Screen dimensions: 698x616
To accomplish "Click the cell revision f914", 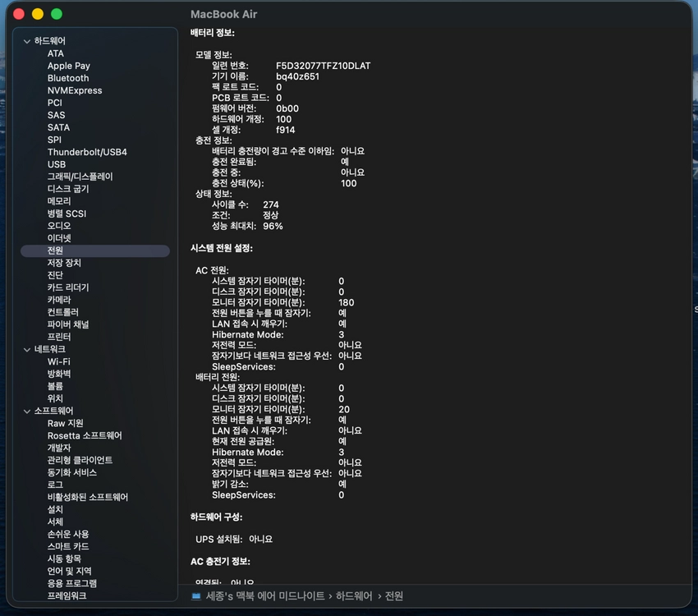I will point(285,130).
